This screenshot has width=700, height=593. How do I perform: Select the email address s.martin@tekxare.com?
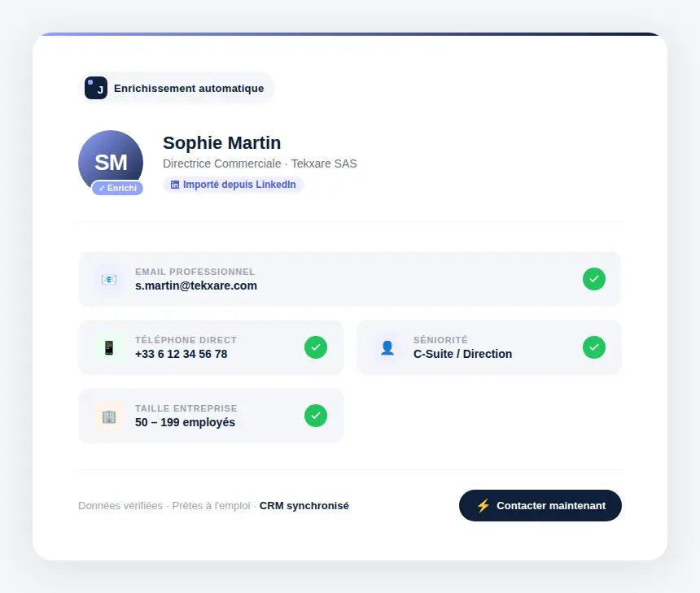[196, 286]
